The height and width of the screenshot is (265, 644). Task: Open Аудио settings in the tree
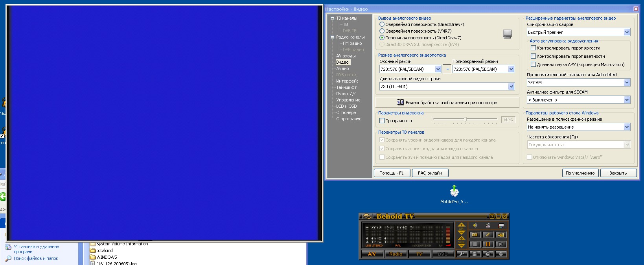coord(342,68)
